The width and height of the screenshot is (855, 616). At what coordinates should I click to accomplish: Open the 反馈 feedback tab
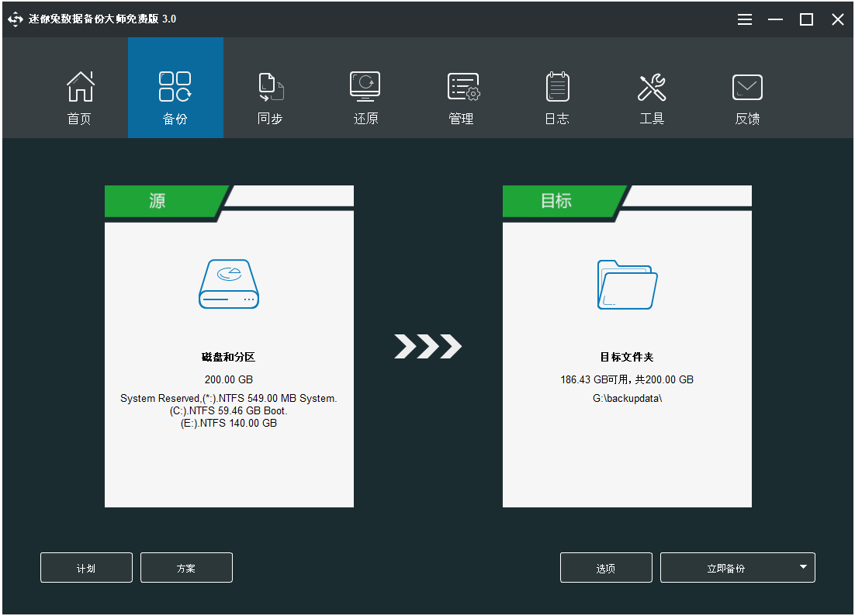pos(747,88)
